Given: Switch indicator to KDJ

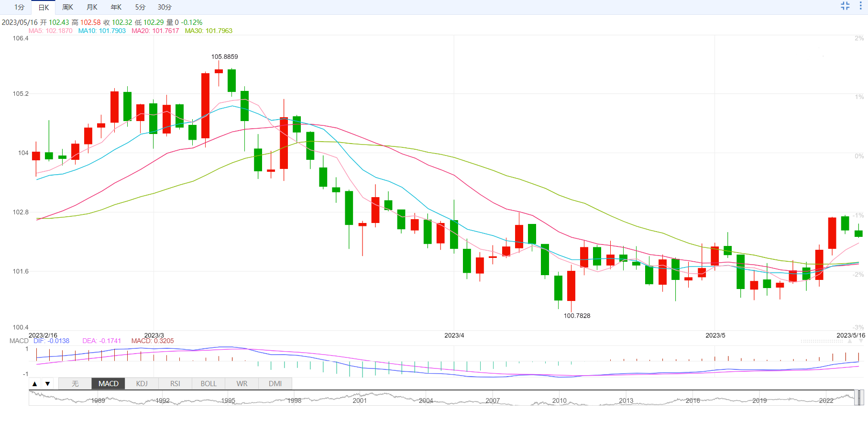Looking at the screenshot, I should (x=142, y=384).
